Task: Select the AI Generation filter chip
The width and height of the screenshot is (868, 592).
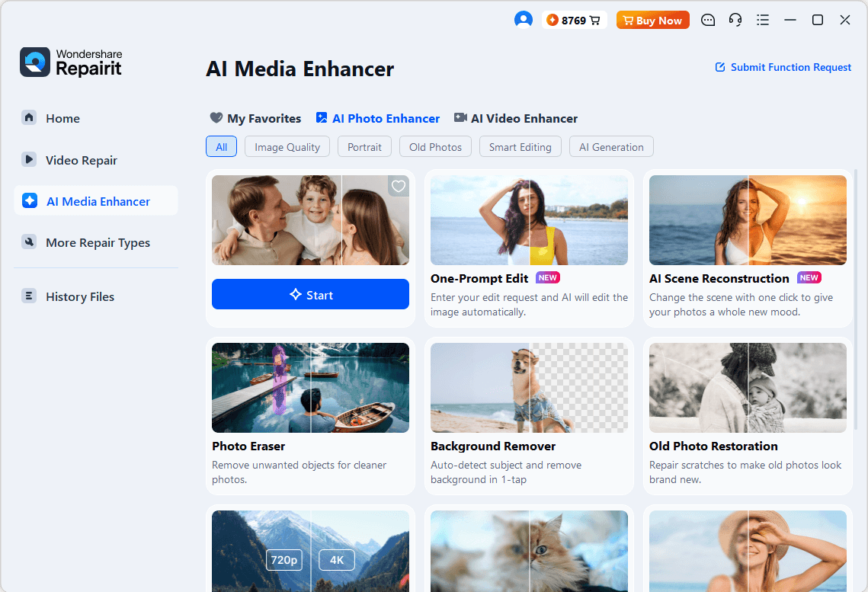Action: pyautogui.click(x=611, y=146)
